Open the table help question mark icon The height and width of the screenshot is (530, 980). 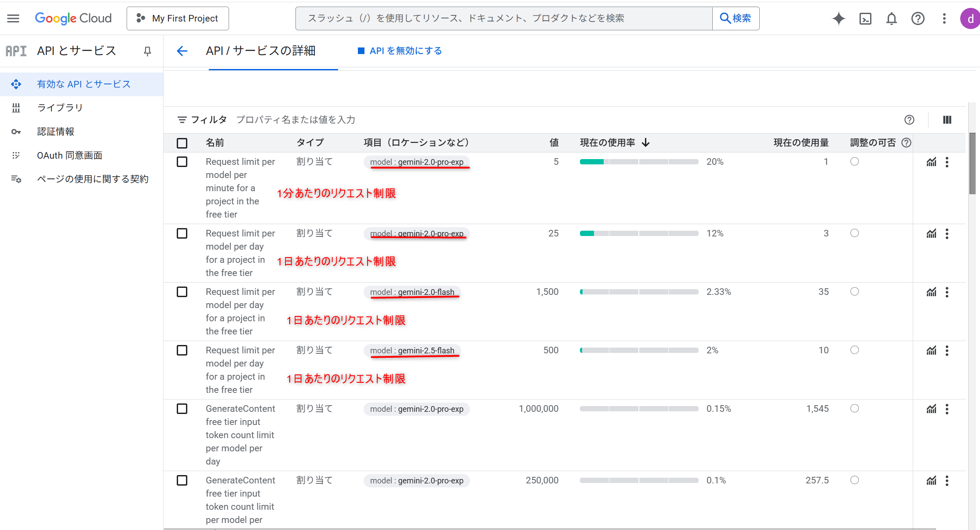(909, 120)
